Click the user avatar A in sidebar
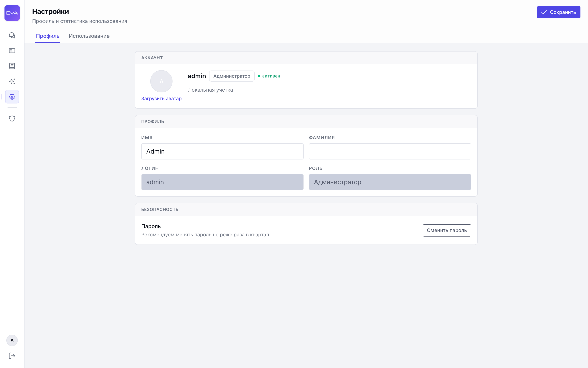588x368 pixels. click(x=12, y=340)
